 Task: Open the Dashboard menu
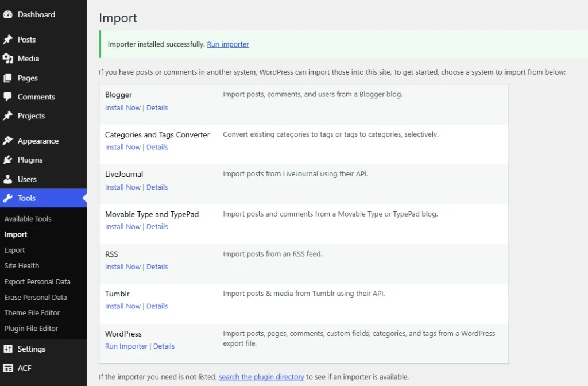36,14
